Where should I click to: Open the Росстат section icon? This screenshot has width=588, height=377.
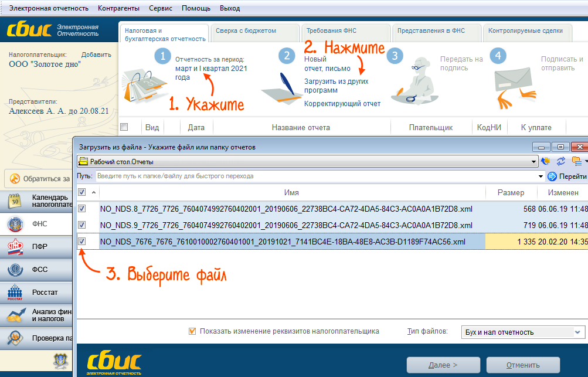(15, 292)
